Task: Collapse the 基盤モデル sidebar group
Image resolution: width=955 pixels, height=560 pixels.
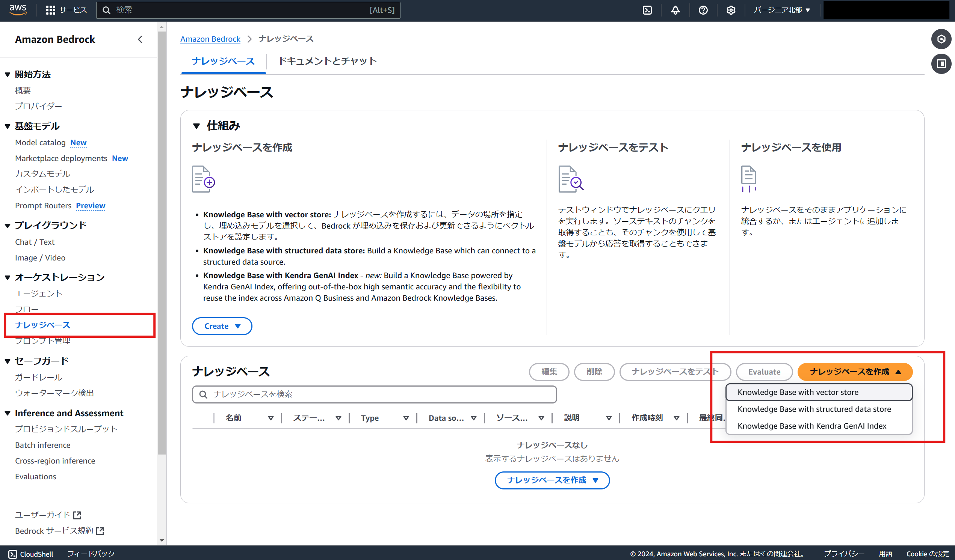Action: click(x=8, y=126)
